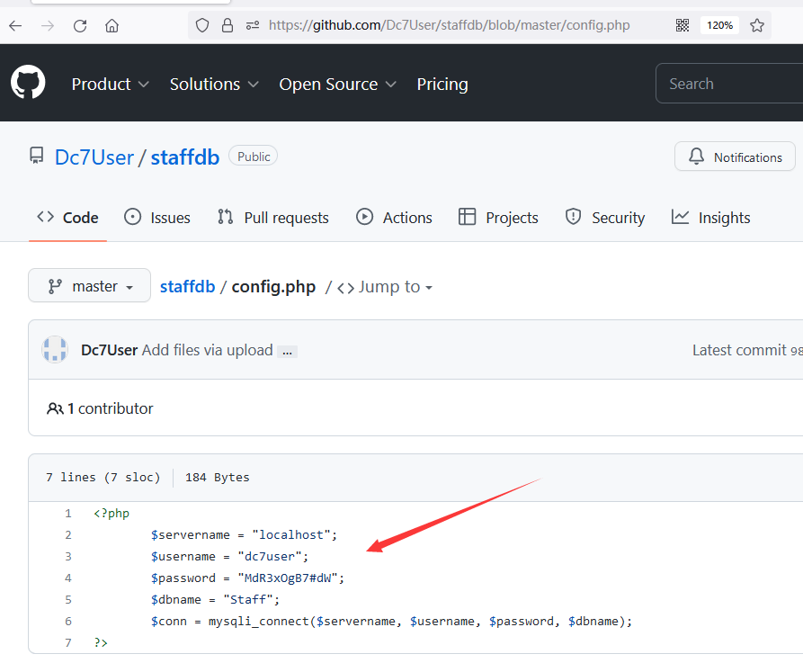This screenshot has height=672, width=803.
Task: Click the config.php file name in breadcrumb
Action: click(273, 286)
